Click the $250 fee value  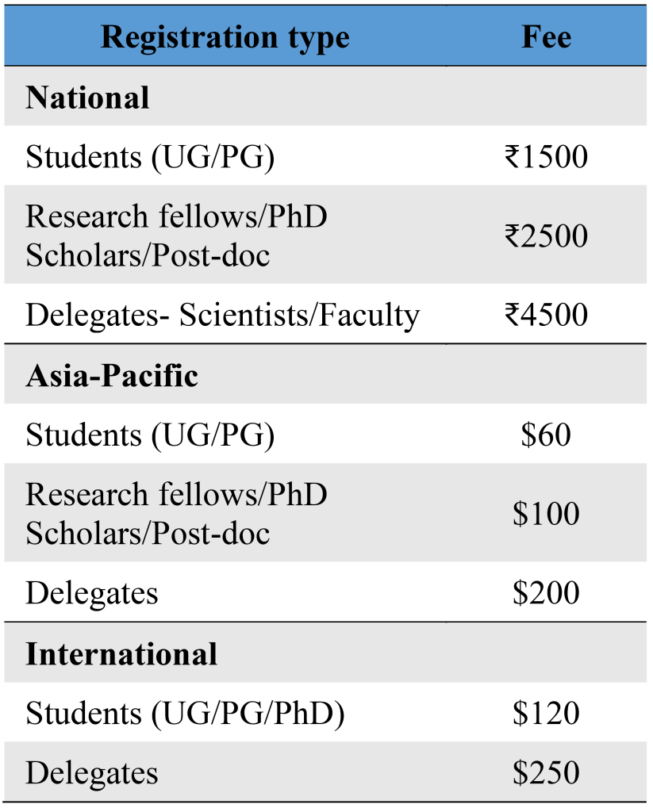pos(546,772)
